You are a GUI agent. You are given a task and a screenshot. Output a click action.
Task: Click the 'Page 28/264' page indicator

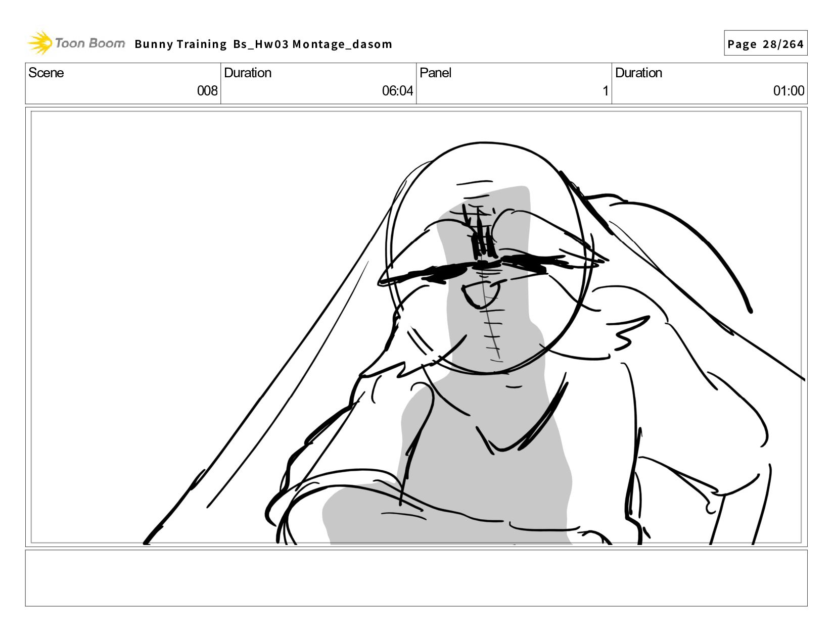pyautogui.click(x=765, y=43)
